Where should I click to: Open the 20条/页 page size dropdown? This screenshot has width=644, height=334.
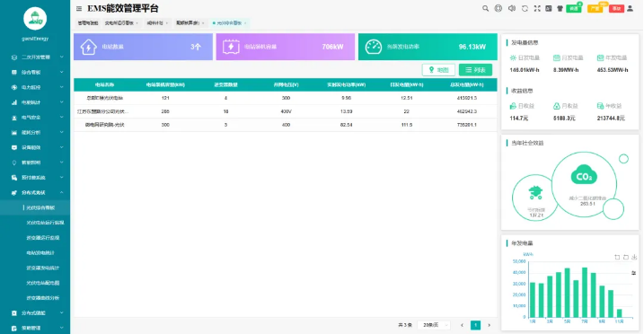click(x=434, y=325)
